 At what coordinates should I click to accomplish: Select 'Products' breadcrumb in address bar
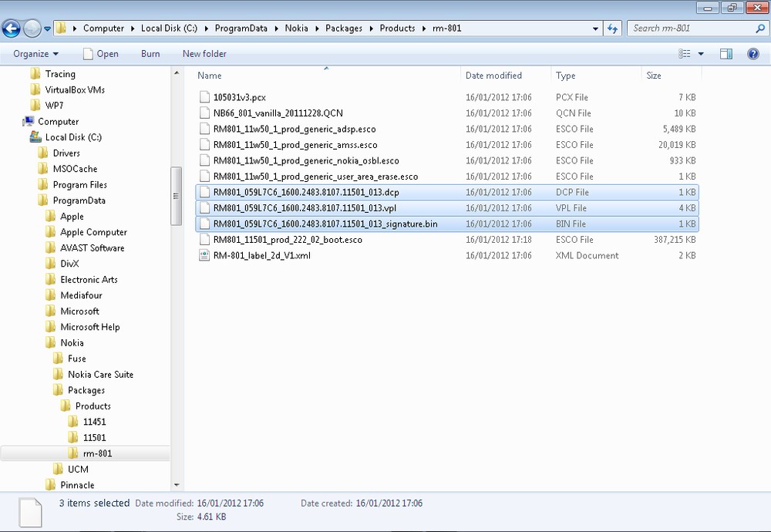click(x=397, y=28)
